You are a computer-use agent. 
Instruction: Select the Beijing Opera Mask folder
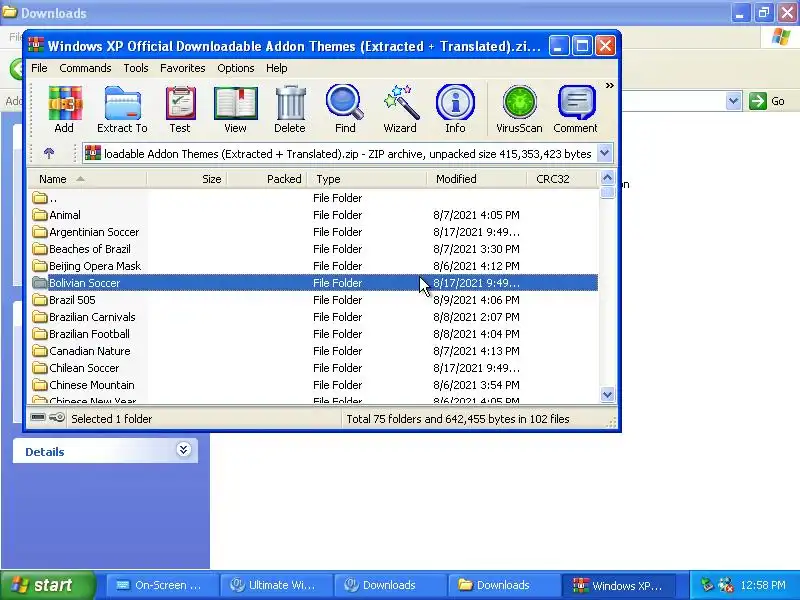pos(314,266)
